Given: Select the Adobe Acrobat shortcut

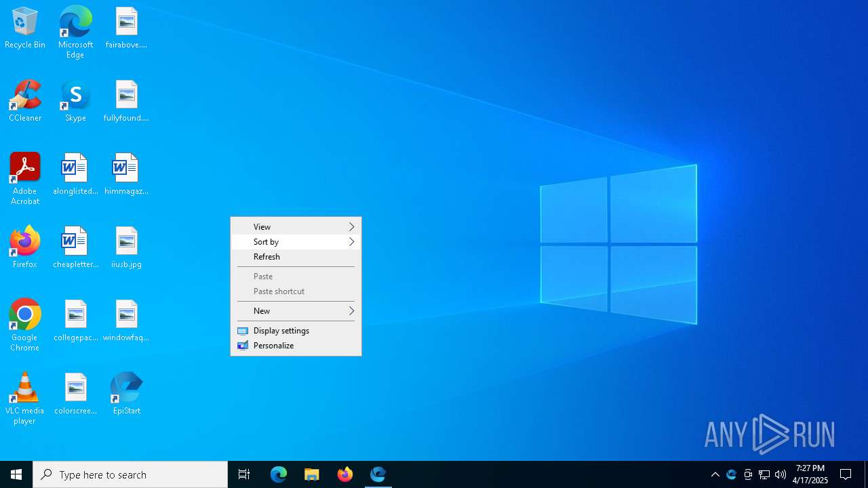Looking at the screenshot, I should (x=25, y=180).
